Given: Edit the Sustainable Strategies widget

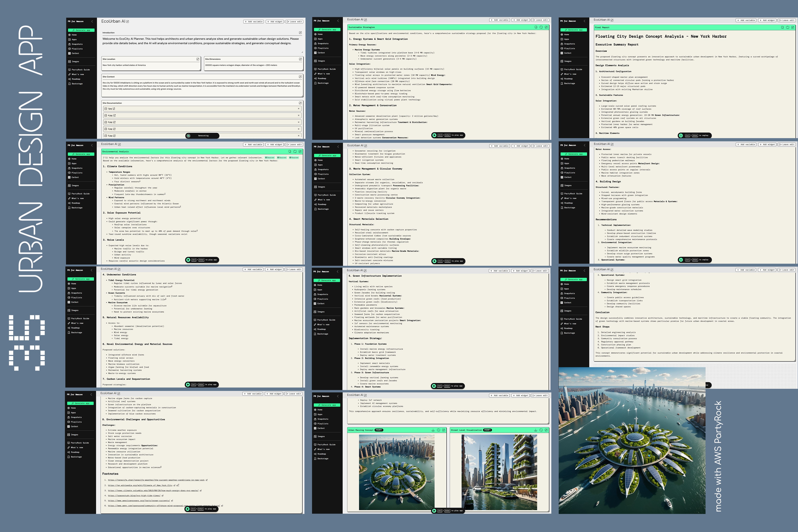Looking at the screenshot, I should [x=546, y=27].
